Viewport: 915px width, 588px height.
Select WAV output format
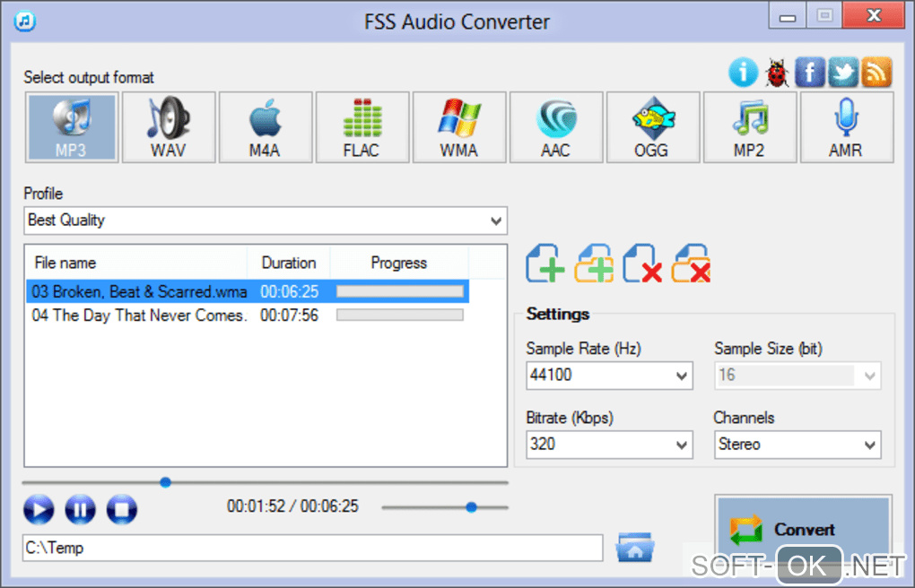pos(169,127)
